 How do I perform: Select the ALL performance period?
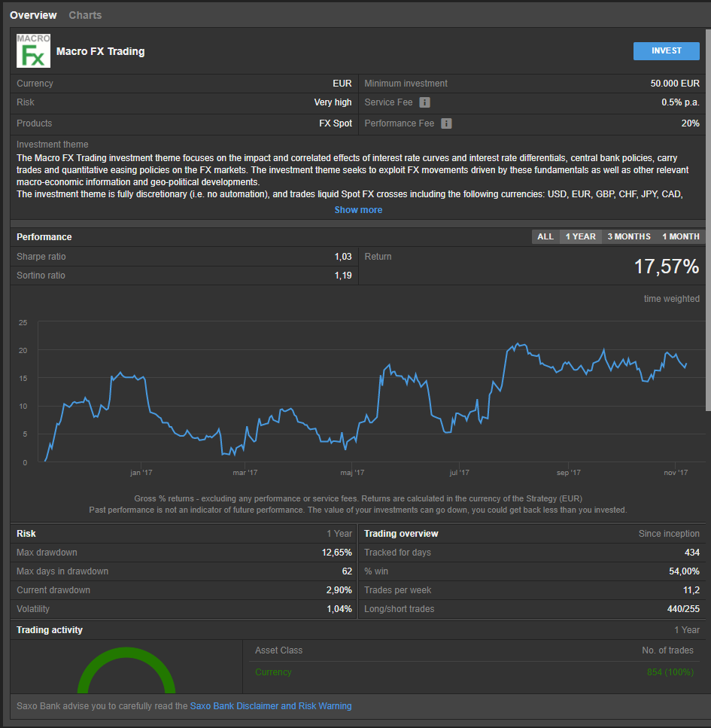(x=545, y=237)
